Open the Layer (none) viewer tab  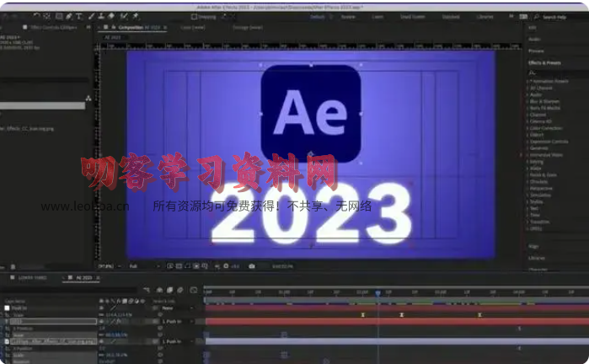193,28
